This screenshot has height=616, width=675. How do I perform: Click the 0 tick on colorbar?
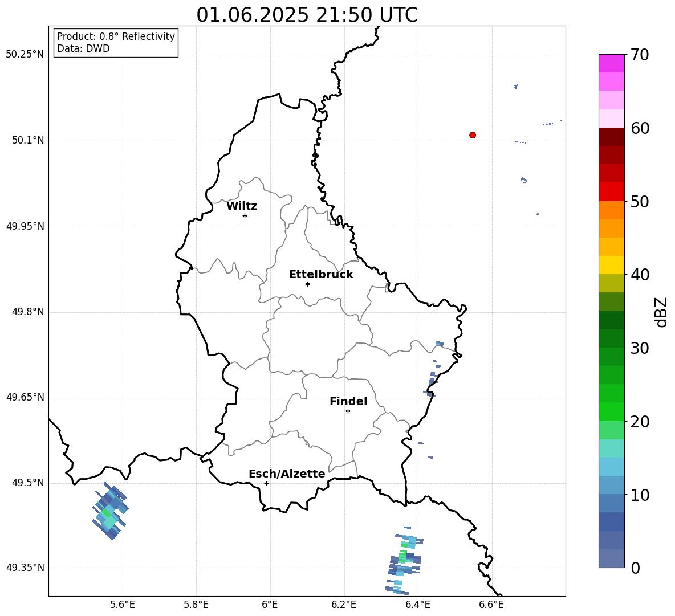click(x=636, y=568)
